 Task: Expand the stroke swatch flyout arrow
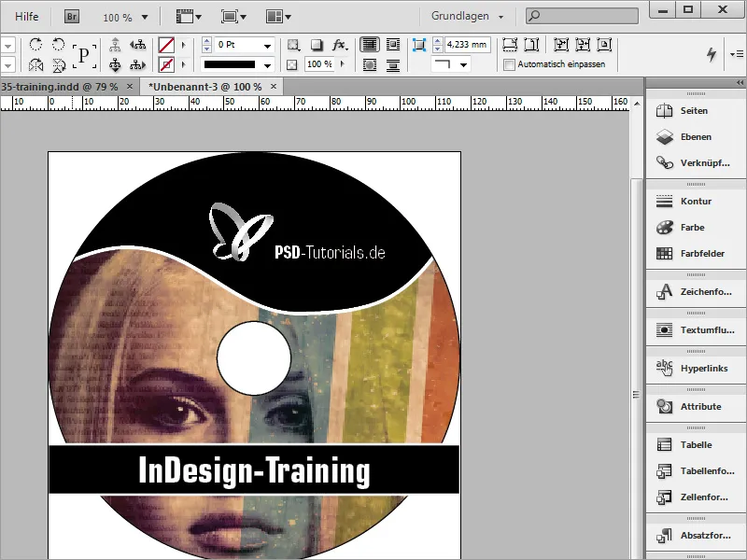(183, 64)
